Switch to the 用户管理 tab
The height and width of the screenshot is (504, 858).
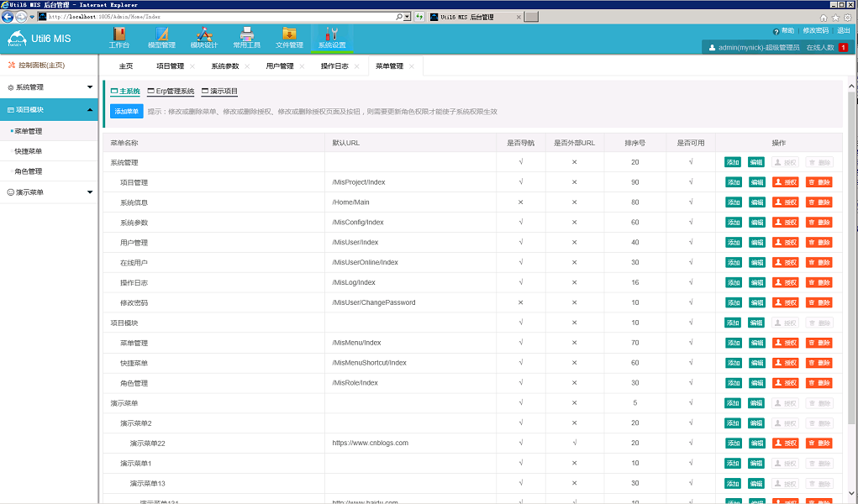click(279, 66)
